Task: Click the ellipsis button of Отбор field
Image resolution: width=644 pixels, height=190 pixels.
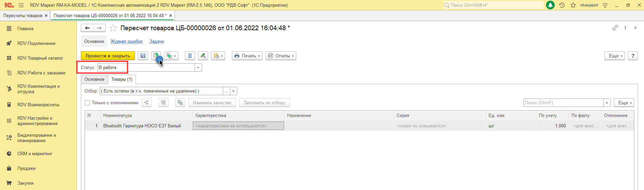Action: click(227, 91)
